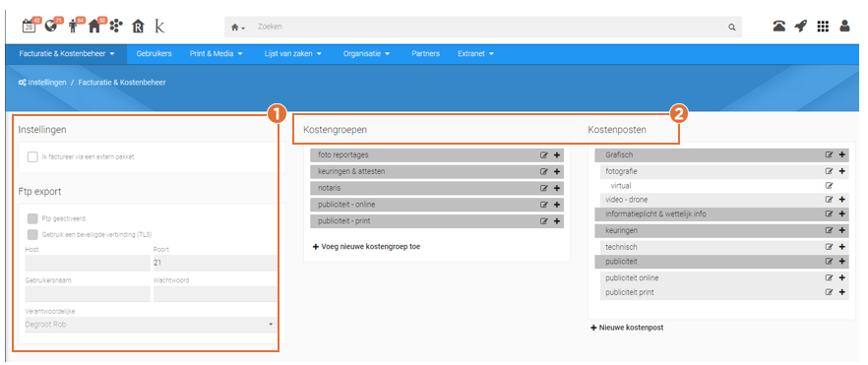Click the Poort field showing 21

click(x=215, y=264)
